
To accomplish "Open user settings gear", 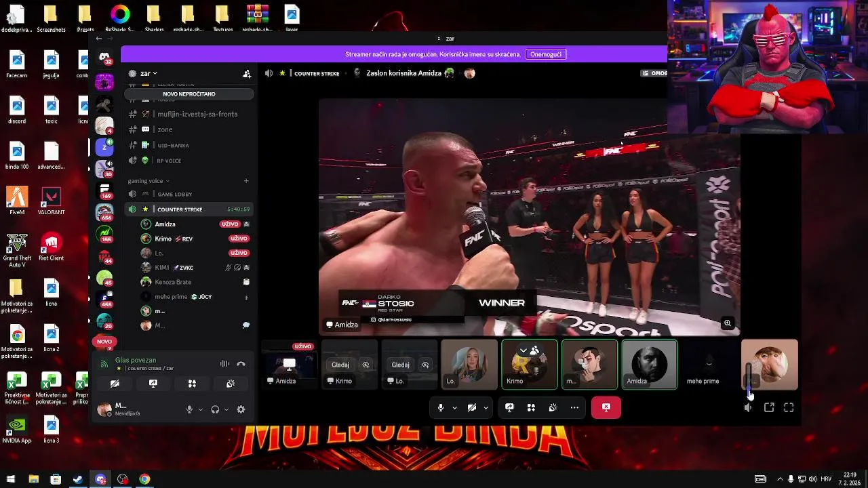I will point(241,409).
